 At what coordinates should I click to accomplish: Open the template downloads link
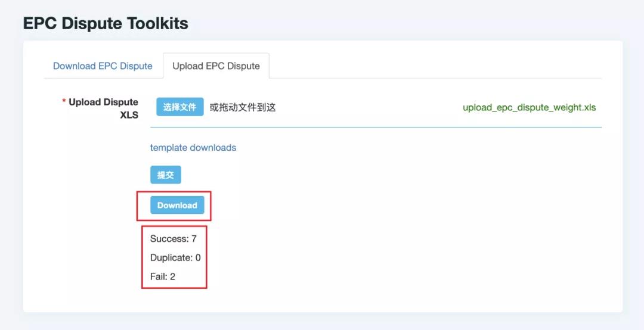pyautogui.click(x=193, y=148)
